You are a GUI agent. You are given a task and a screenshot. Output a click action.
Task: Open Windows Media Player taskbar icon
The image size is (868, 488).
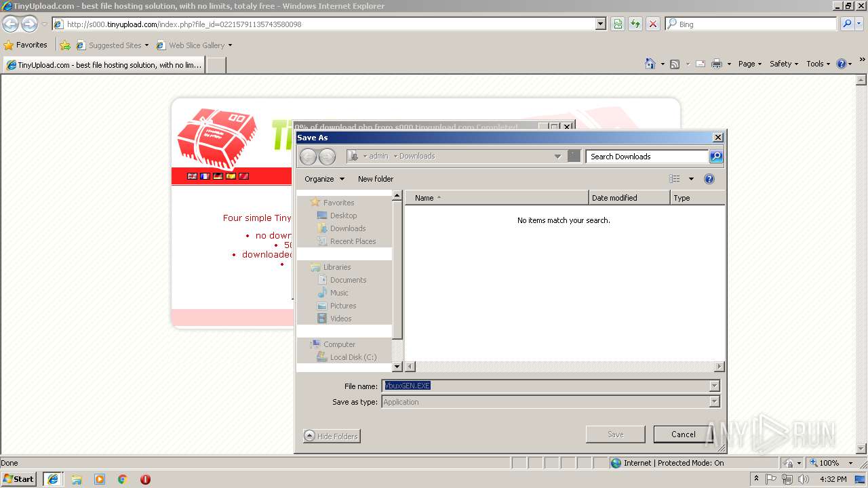click(100, 479)
